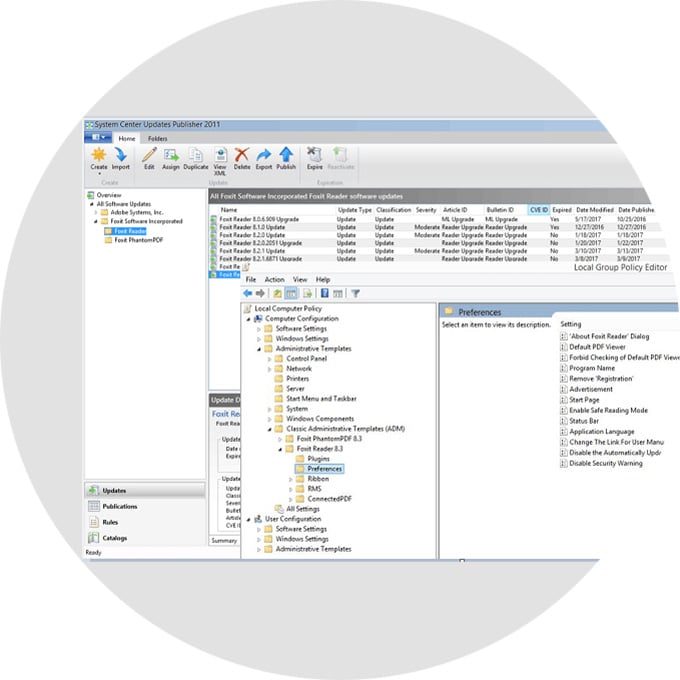This screenshot has height=680, width=680.
Task: Sort by Setting column header
Action: pyautogui.click(x=570, y=324)
